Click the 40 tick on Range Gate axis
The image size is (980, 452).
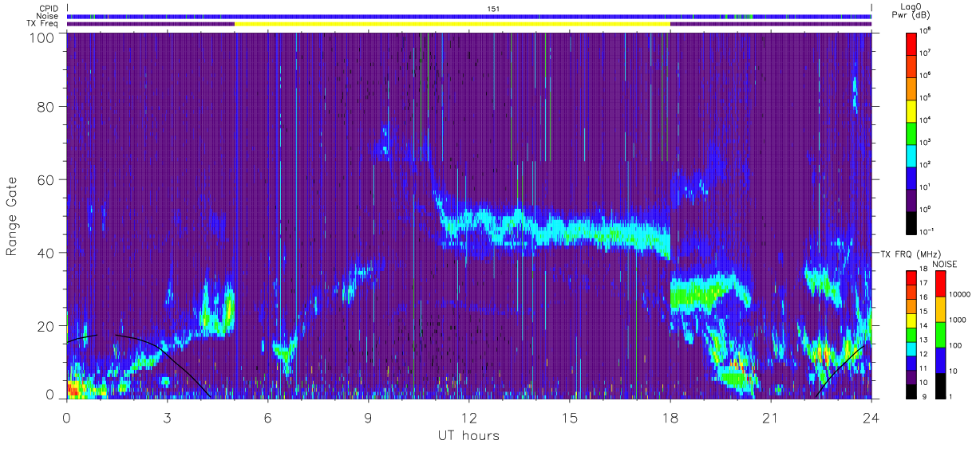pyautogui.click(x=45, y=254)
